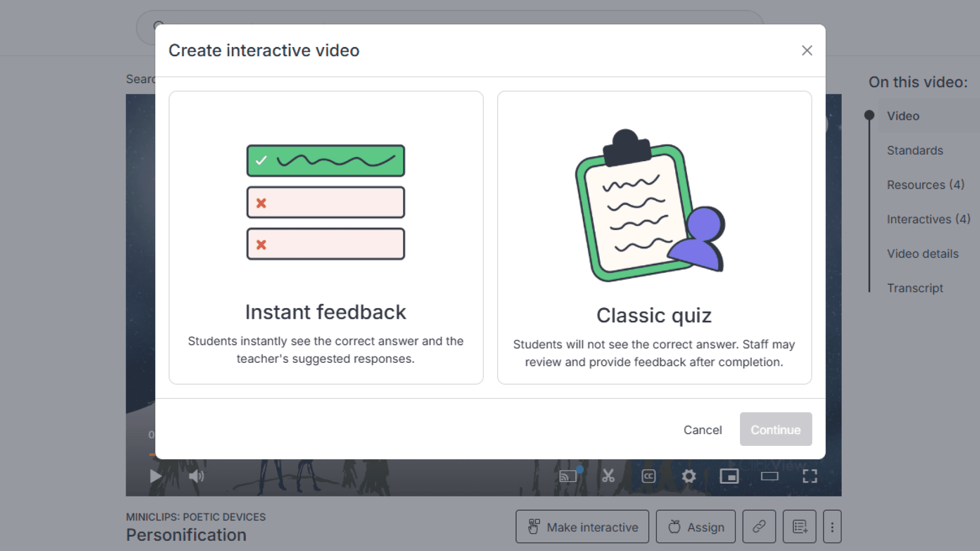The height and width of the screenshot is (551, 980).
Task: Click the Assign button with apple icon
Action: pos(696,527)
